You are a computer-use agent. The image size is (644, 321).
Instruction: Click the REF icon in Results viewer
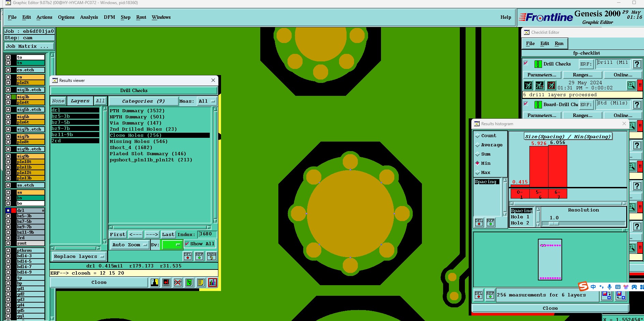pyautogui.click(x=199, y=256)
